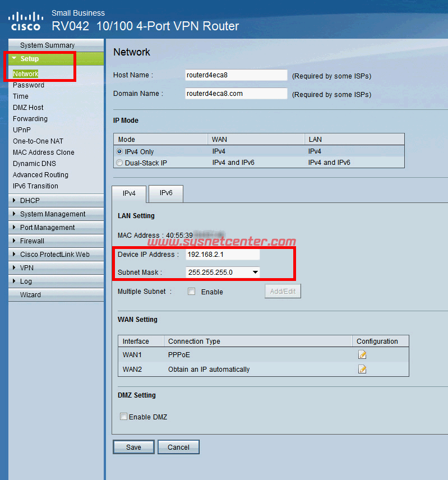Switch to the IPv4 tab
This screenshot has width=448, height=480.
(x=129, y=193)
